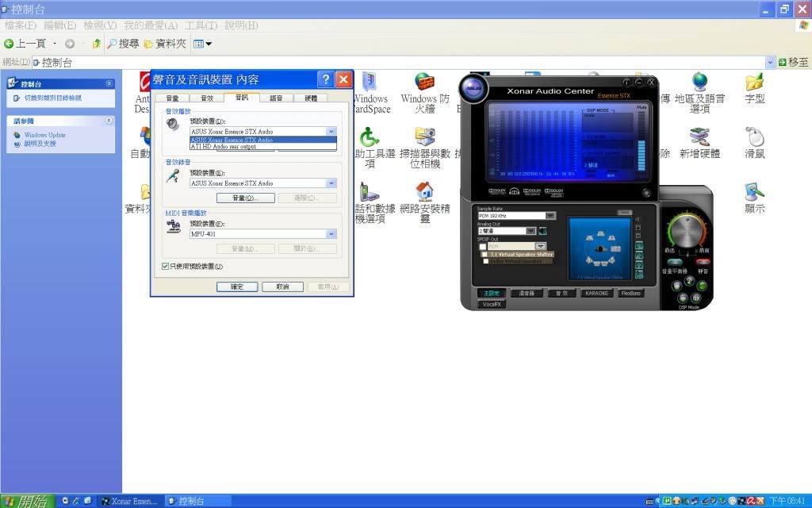
Task: Open the Sample Rate dropdown in Xonar
Action: (x=550, y=216)
